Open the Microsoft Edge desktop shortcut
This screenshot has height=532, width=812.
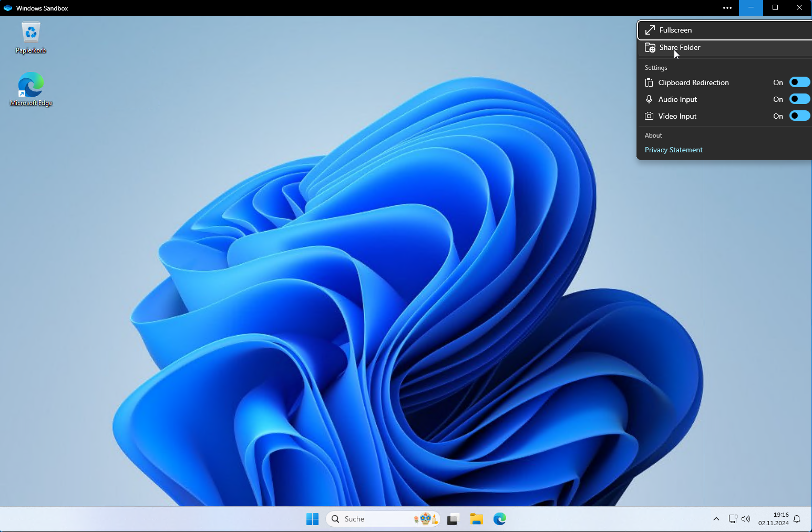[31, 89]
